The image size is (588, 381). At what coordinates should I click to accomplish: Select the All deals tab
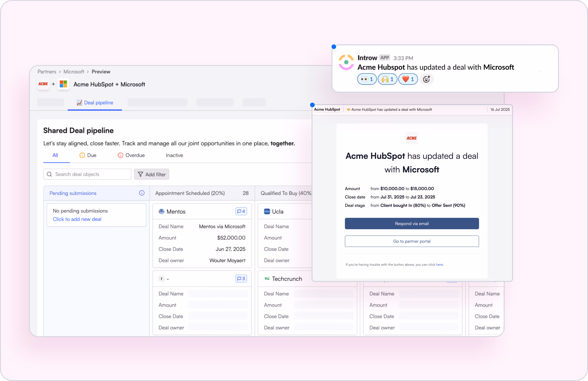point(55,155)
